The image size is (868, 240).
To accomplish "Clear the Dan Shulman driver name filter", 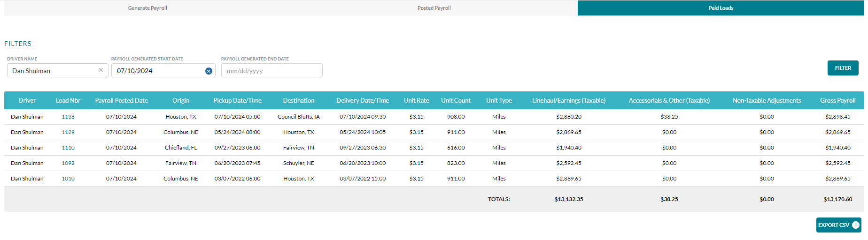I will (x=101, y=70).
